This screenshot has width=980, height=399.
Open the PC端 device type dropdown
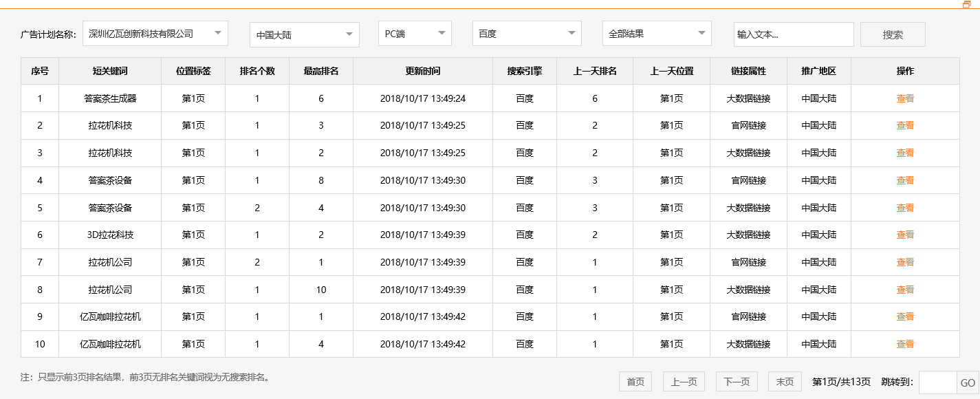414,33
